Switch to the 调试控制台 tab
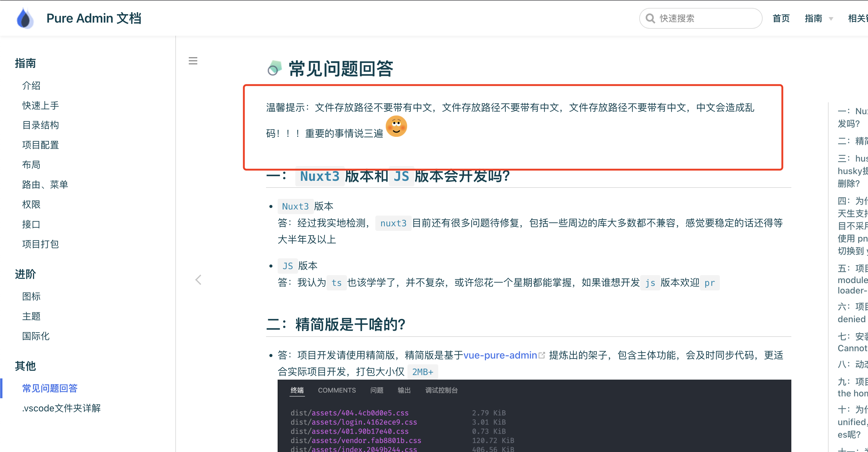Image resolution: width=868 pixels, height=452 pixels. (x=441, y=390)
